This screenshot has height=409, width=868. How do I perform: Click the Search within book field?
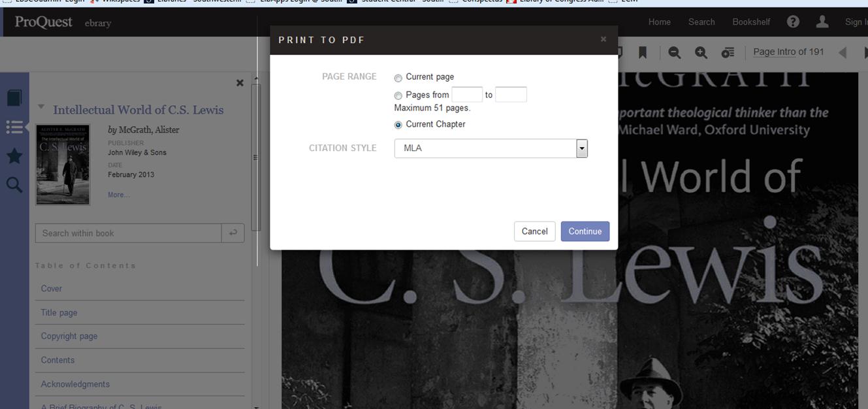coord(129,233)
